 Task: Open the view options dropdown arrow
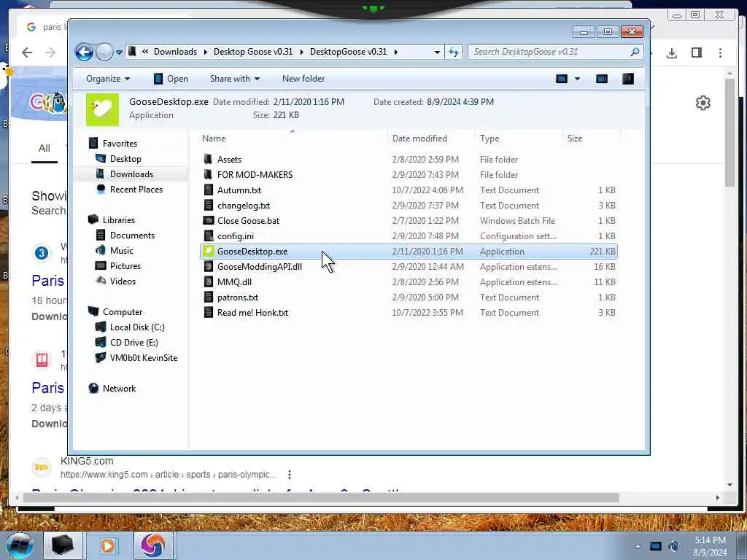tap(577, 79)
